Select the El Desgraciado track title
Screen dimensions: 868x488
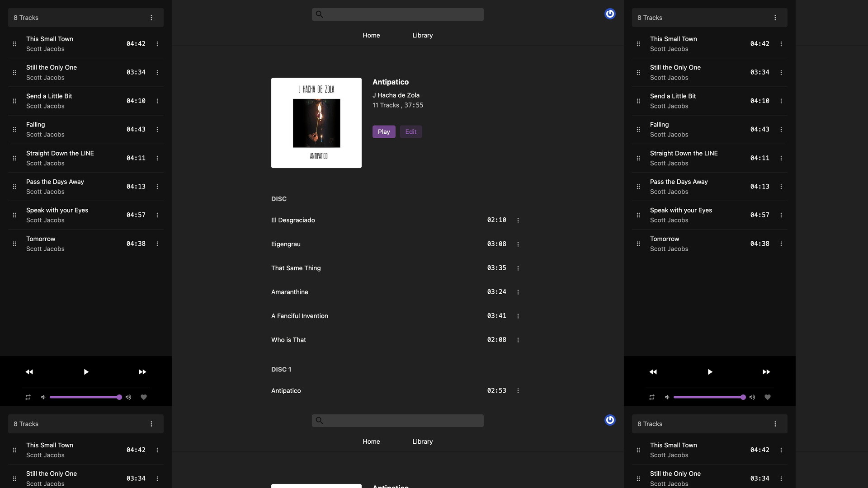pos(293,220)
